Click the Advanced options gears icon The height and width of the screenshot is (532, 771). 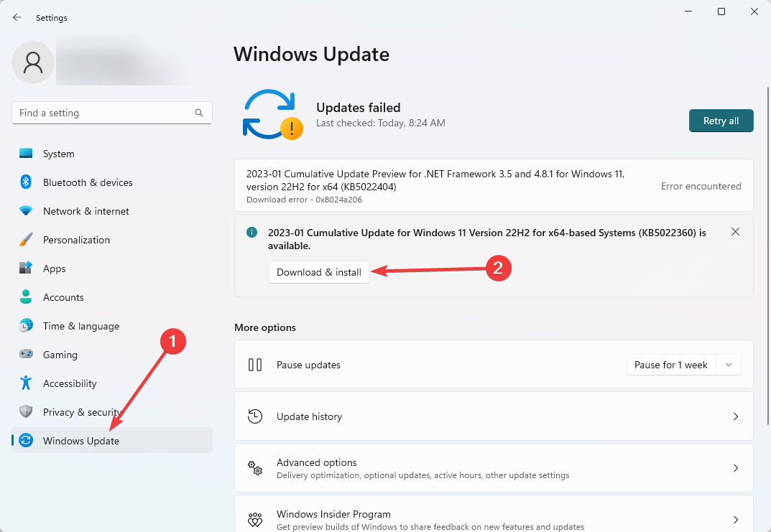tap(254, 468)
